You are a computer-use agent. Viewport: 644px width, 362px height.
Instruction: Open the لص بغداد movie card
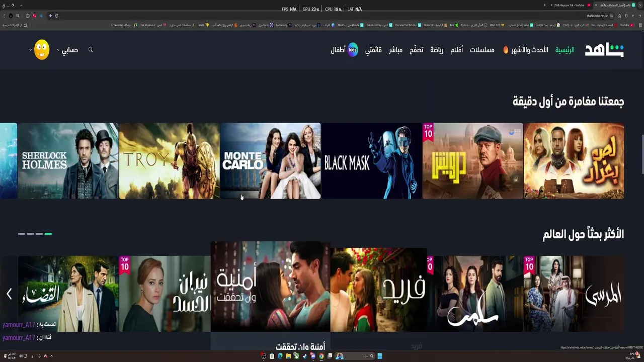coord(574,161)
